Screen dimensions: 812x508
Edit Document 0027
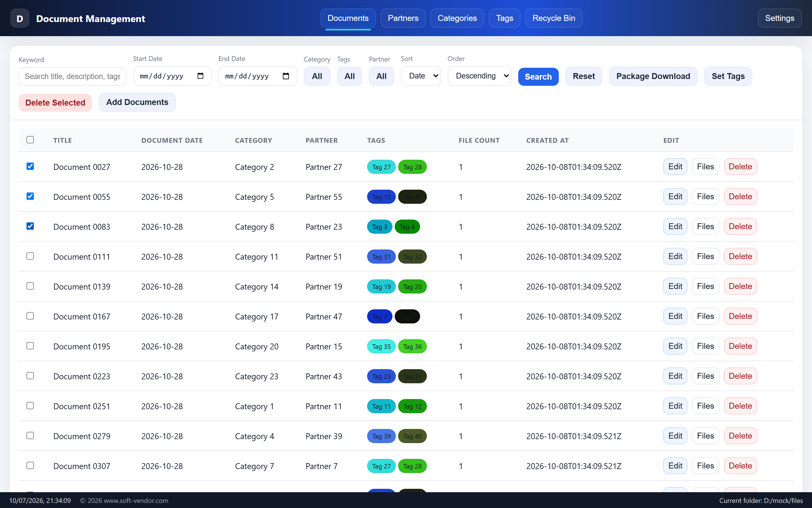point(675,167)
